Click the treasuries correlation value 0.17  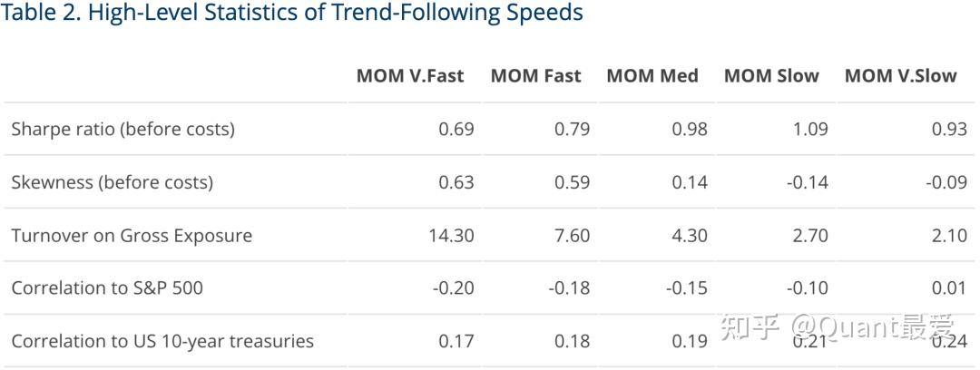pyautogui.click(x=456, y=342)
